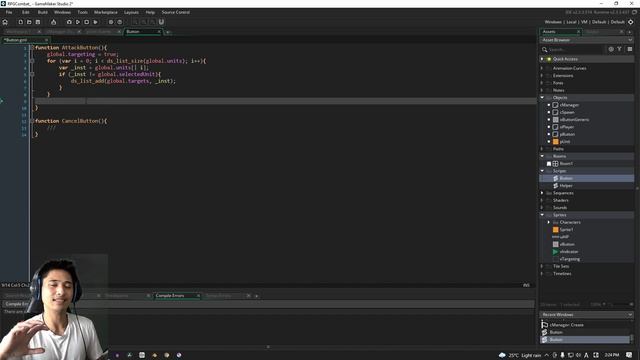Open the Windows weather widget
The height and width of the screenshot is (360, 640).
521,355
